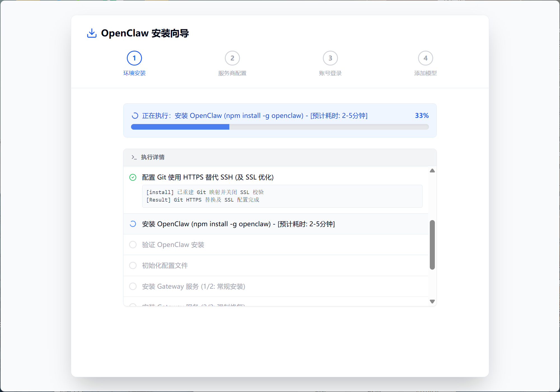Select step circle 3 labeled 账号登录

(330, 58)
